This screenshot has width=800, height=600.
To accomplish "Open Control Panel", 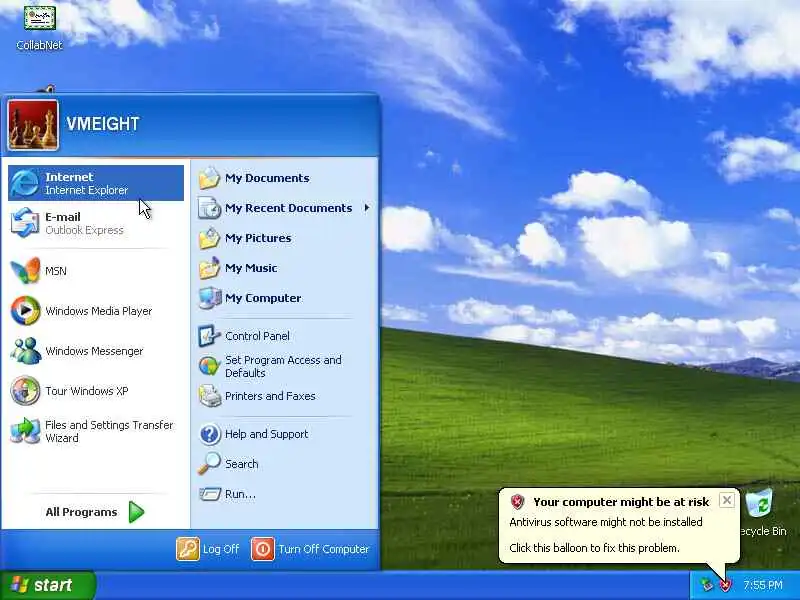I will (285, 336).
